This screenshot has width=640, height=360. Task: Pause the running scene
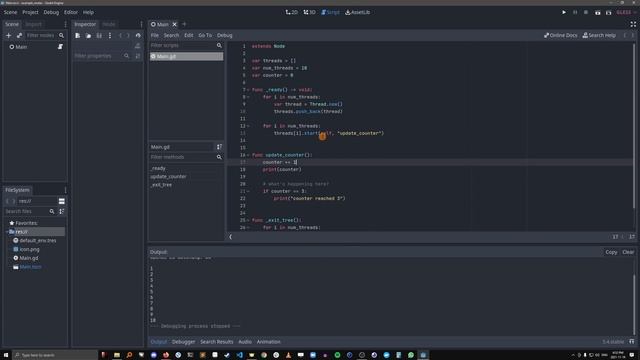pos(575,13)
